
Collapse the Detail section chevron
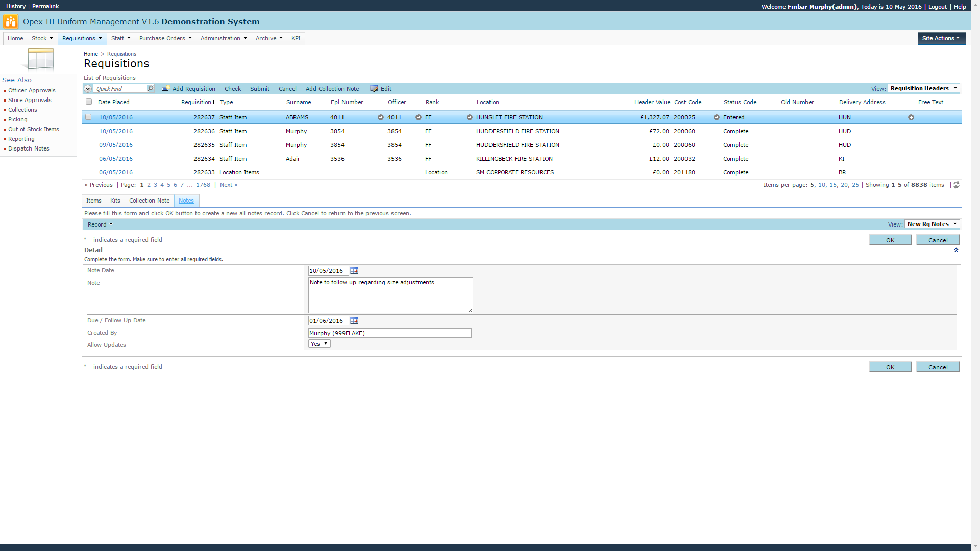tap(956, 250)
